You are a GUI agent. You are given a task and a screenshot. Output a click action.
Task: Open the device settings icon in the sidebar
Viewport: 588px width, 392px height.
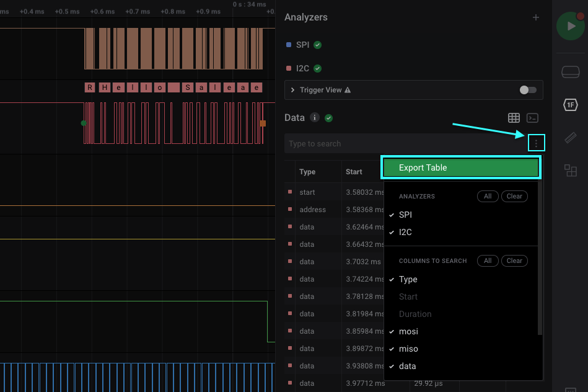click(x=570, y=71)
